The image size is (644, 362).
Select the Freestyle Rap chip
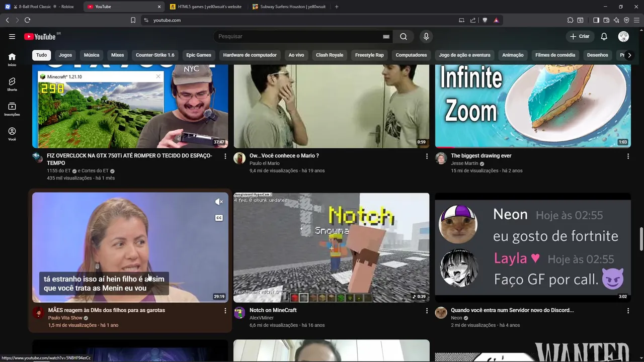tap(369, 55)
